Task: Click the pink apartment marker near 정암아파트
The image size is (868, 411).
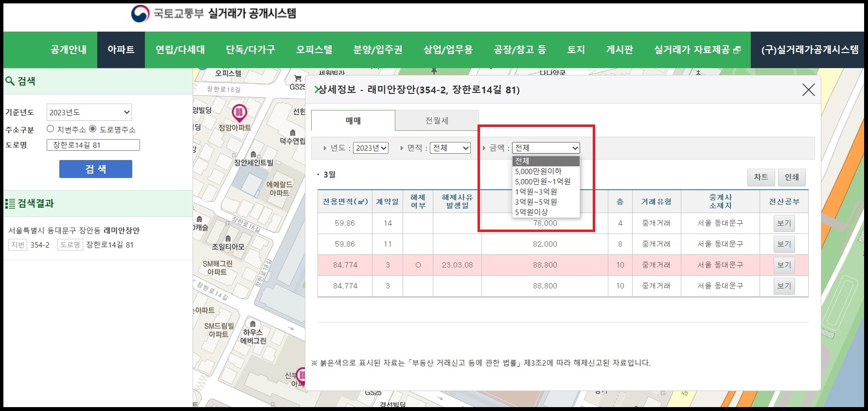Action: tap(239, 113)
